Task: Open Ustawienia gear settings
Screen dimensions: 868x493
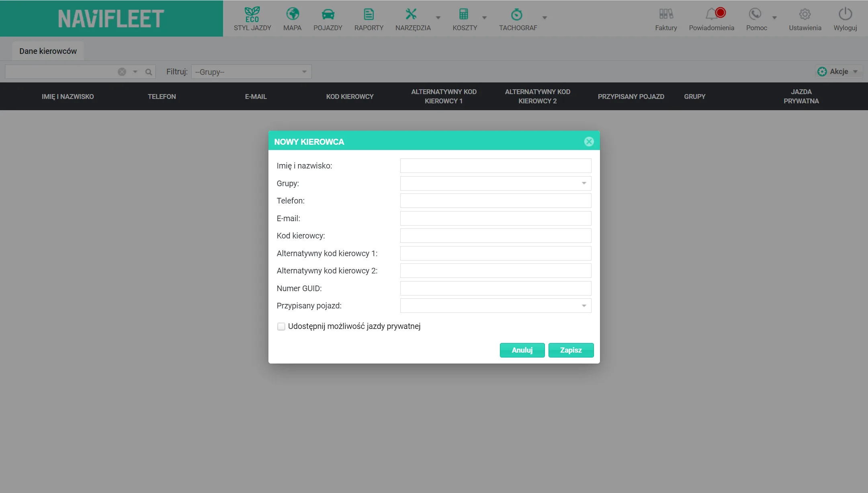Action: (805, 14)
